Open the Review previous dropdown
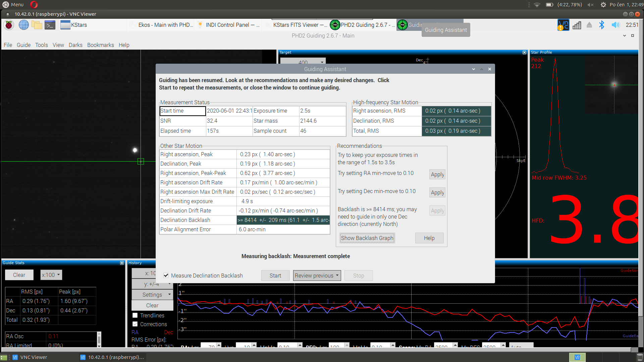 317,276
